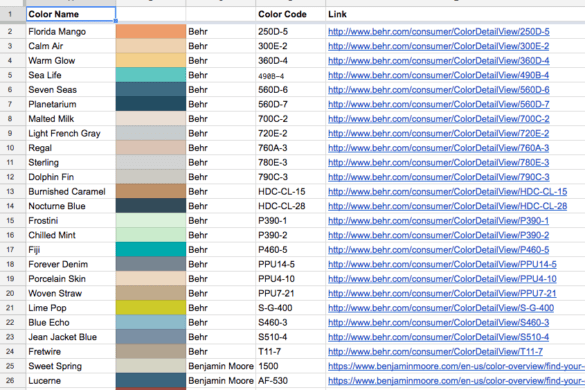The height and width of the screenshot is (390, 585).
Task: Click the Planetarium dark blue swatch cell
Action: [x=151, y=104]
